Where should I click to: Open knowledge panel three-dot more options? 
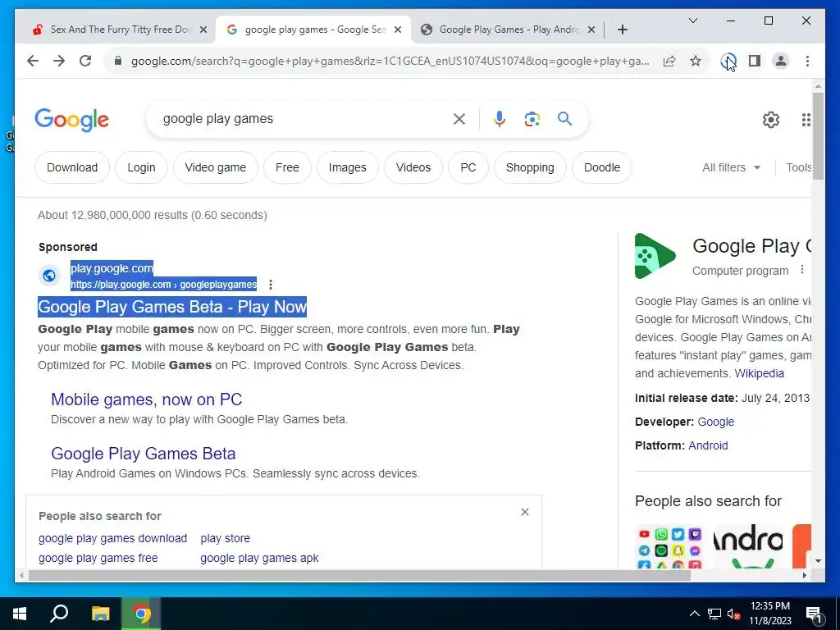coord(802,269)
